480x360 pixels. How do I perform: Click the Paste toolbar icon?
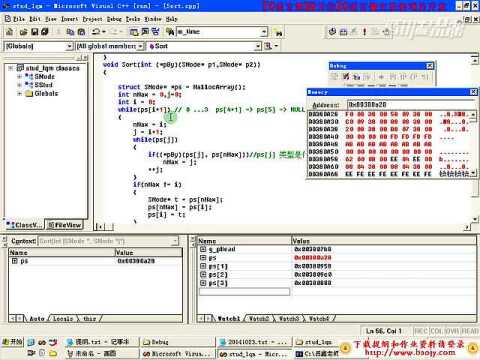(81, 32)
